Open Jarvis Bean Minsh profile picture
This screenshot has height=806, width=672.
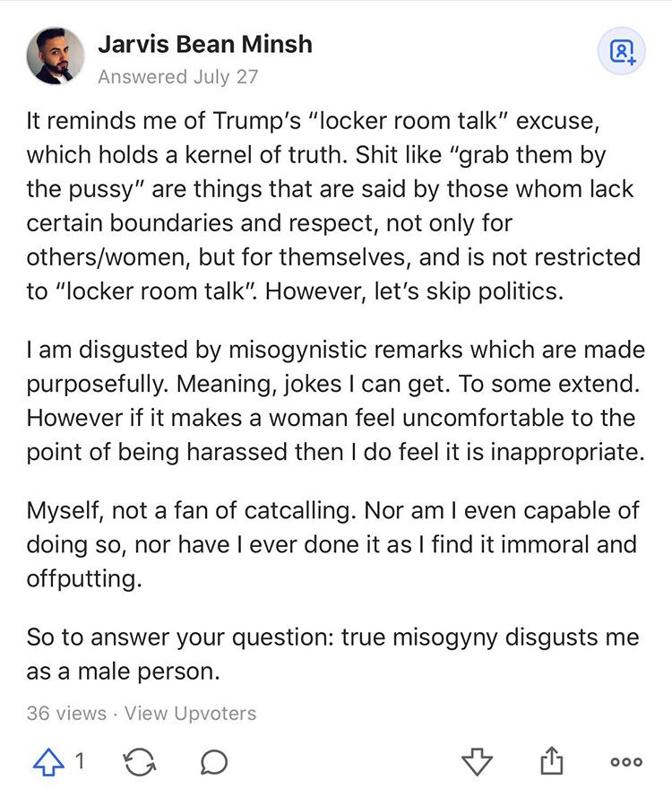tap(56, 56)
